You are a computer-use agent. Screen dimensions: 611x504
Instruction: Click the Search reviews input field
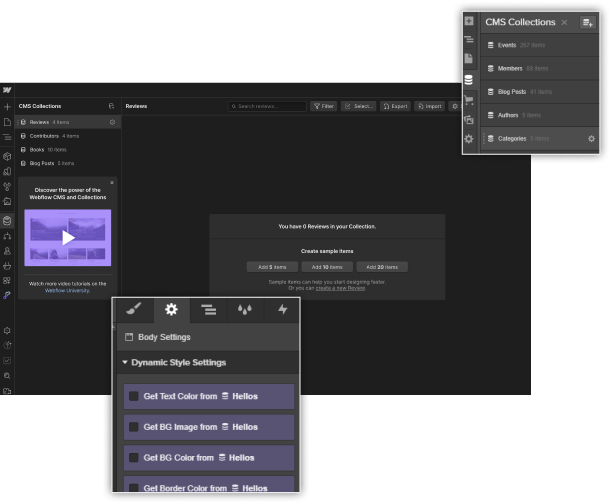[x=267, y=106]
